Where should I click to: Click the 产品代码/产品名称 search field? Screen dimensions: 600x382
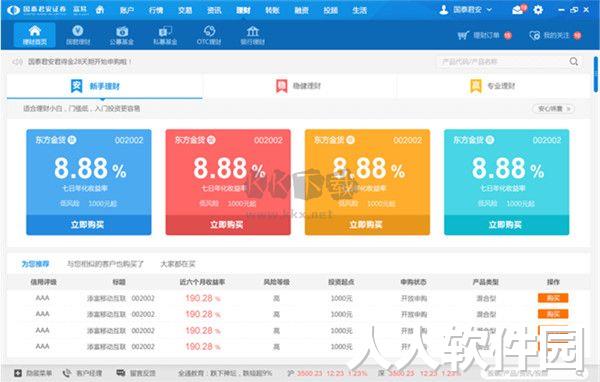pos(502,62)
